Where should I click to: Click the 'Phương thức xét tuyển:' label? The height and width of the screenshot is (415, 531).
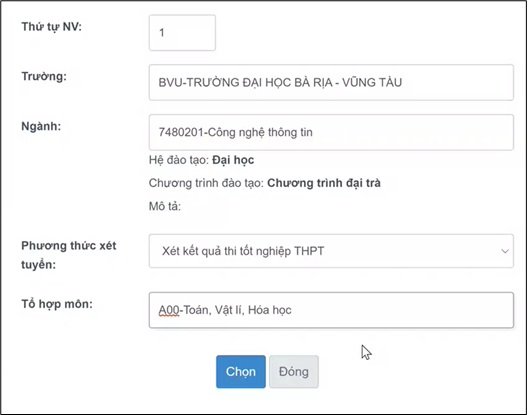click(x=69, y=255)
